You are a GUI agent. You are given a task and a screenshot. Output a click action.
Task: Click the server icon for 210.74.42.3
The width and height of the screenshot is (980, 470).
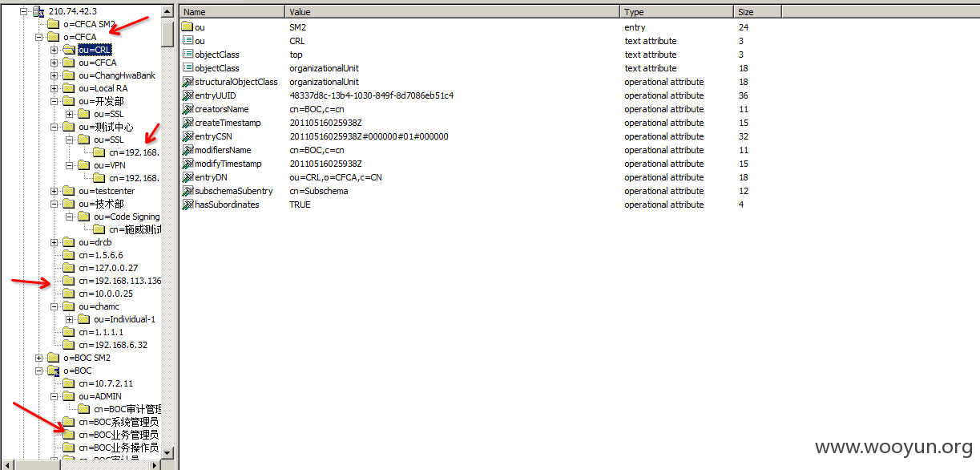[x=38, y=11]
